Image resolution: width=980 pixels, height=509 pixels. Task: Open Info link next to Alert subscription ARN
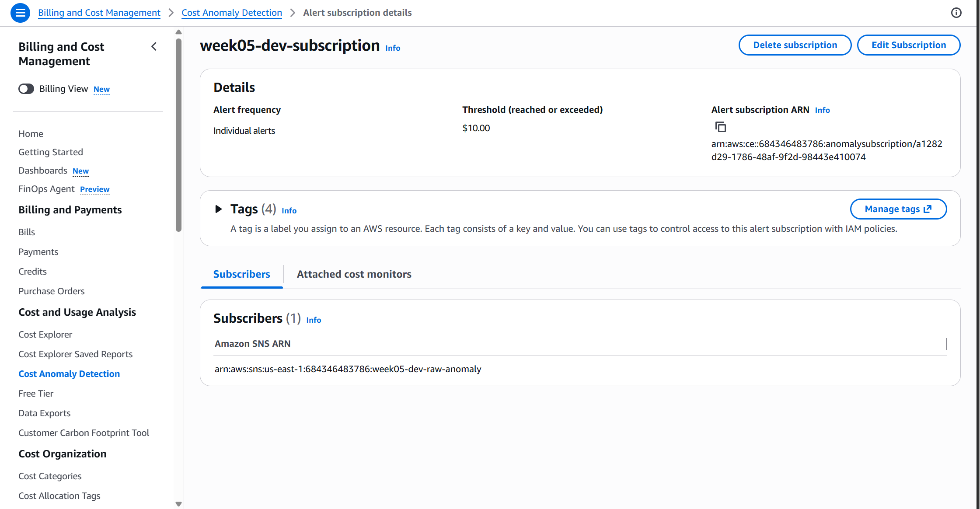tap(822, 110)
